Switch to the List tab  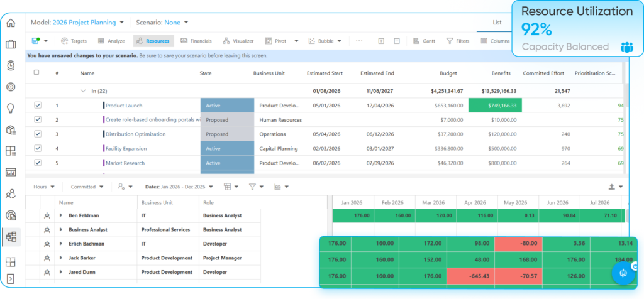click(497, 23)
